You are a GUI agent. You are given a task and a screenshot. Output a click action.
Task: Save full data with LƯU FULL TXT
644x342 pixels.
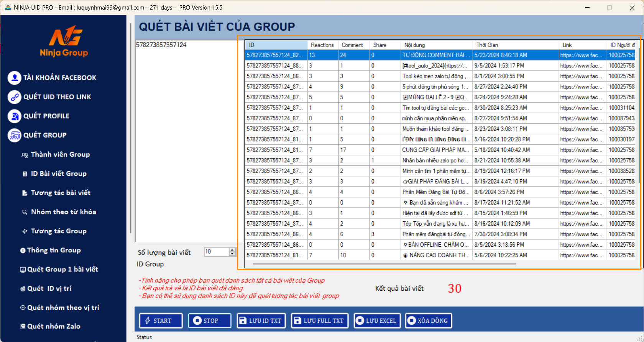[320, 321]
